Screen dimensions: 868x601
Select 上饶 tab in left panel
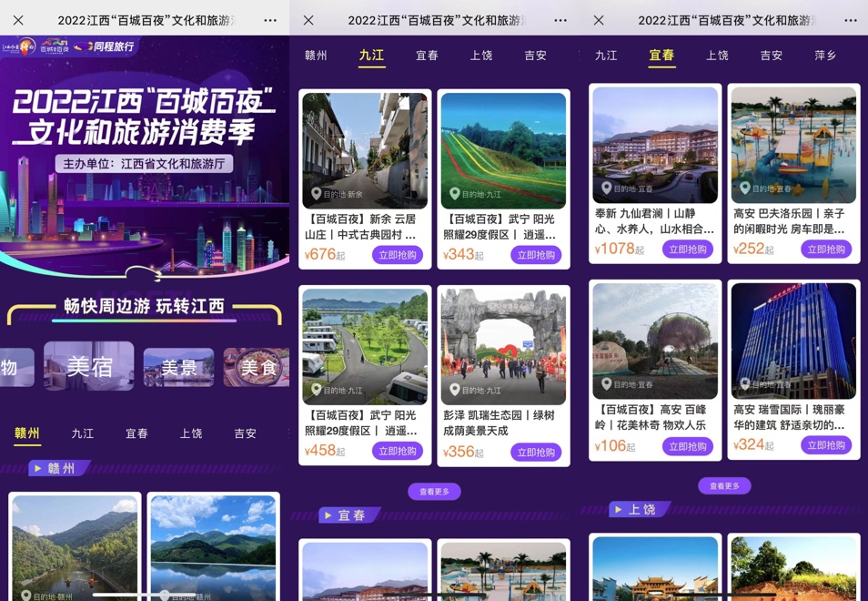(191, 433)
